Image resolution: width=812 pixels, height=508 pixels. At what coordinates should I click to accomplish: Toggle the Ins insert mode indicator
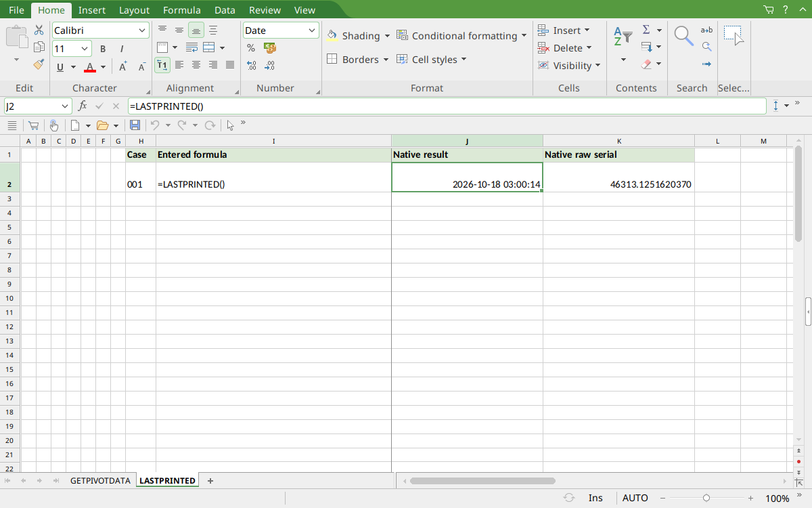(595, 498)
